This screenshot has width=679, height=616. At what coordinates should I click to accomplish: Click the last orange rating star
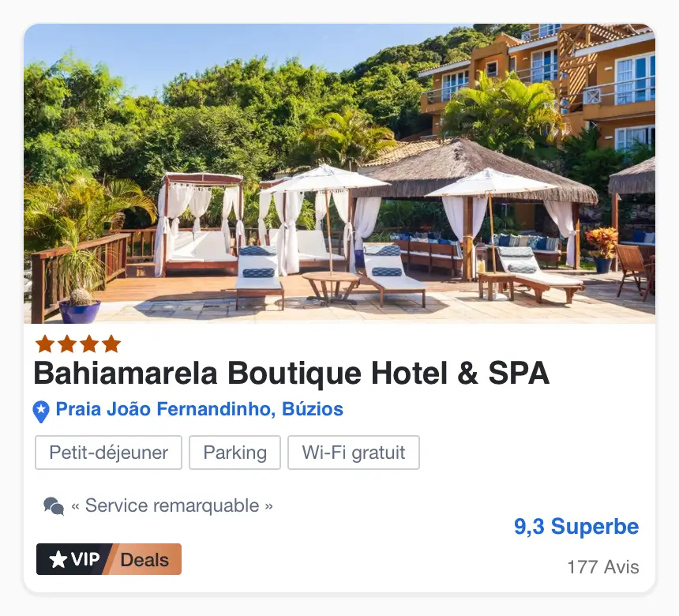pos(111,344)
